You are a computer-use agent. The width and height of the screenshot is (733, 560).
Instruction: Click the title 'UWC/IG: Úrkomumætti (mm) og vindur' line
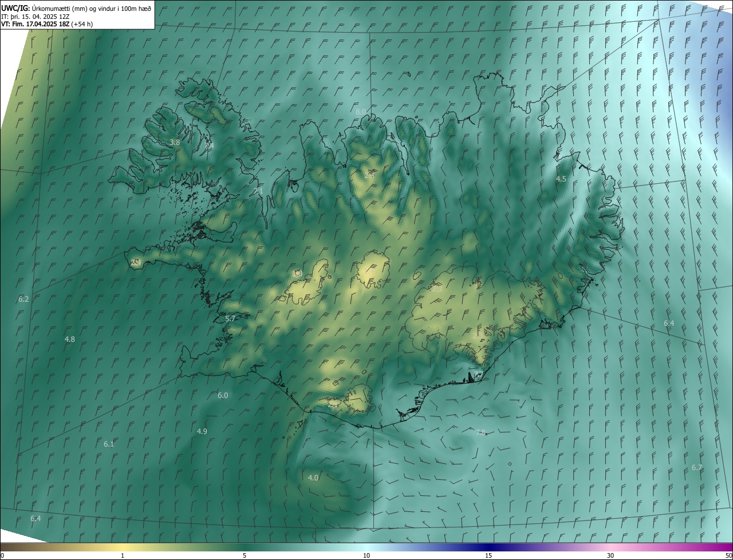click(x=77, y=7)
